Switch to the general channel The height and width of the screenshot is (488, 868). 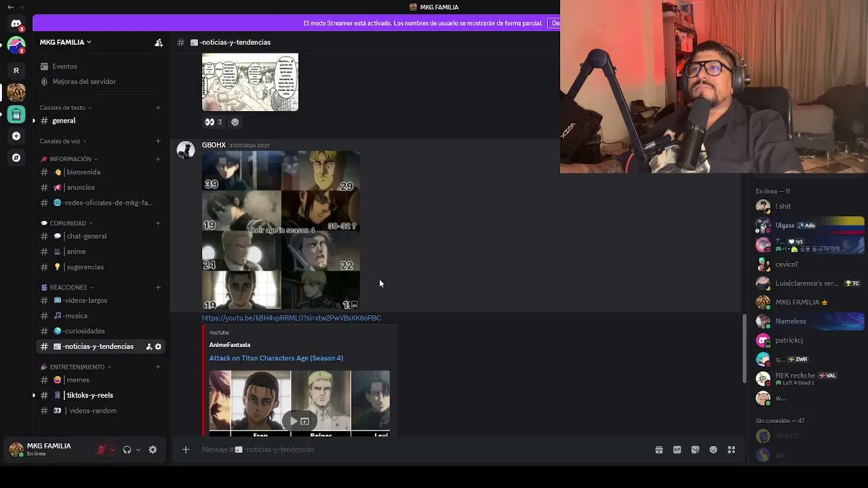point(101,121)
